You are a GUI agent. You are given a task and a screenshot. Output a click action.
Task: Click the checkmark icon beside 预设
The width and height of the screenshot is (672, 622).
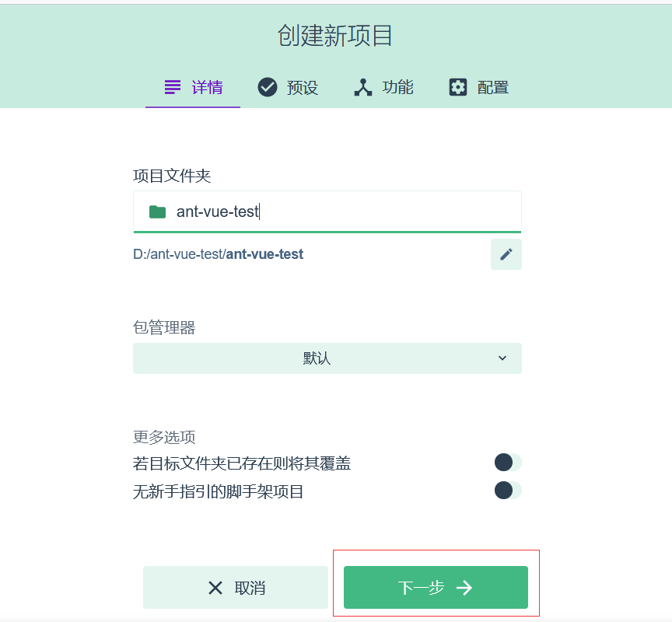(268, 88)
